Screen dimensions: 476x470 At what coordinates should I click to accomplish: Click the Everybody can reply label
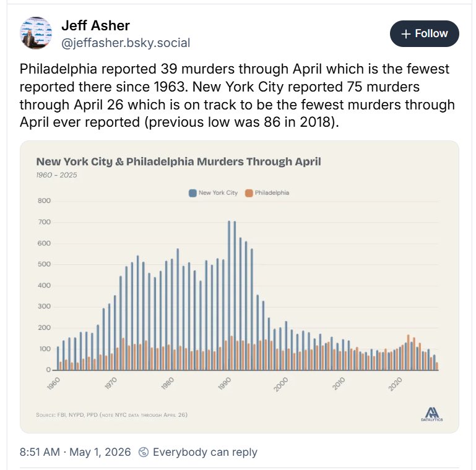click(x=205, y=452)
